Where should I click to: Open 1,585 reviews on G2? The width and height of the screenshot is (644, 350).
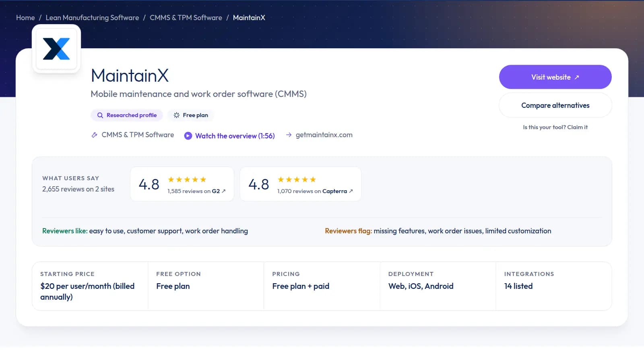click(196, 191)
